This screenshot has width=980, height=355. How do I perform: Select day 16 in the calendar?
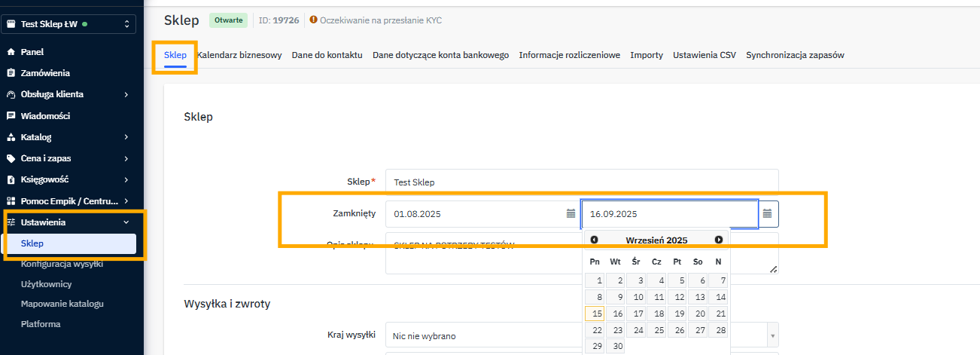point(615,314)
